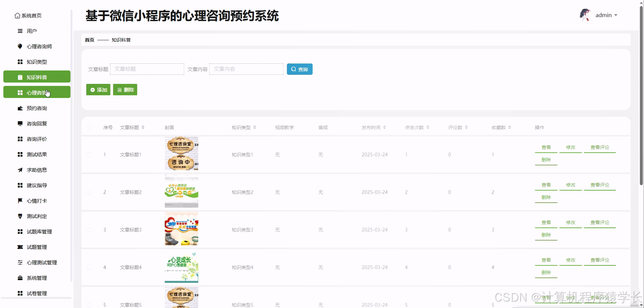
Task: Click the plus icon on the 添加 button
Action: click(93, 90)
